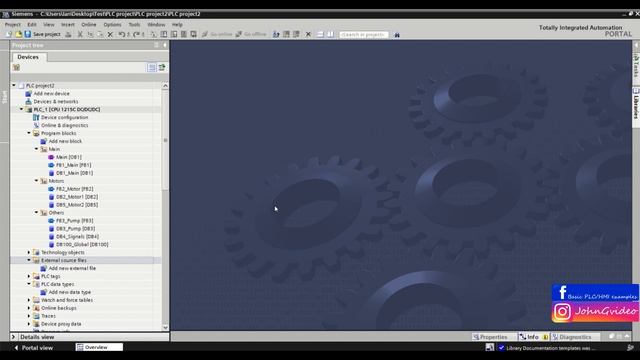
Task: Select DB4_Signals [DB4] block
Action: (x=78, y=237)
